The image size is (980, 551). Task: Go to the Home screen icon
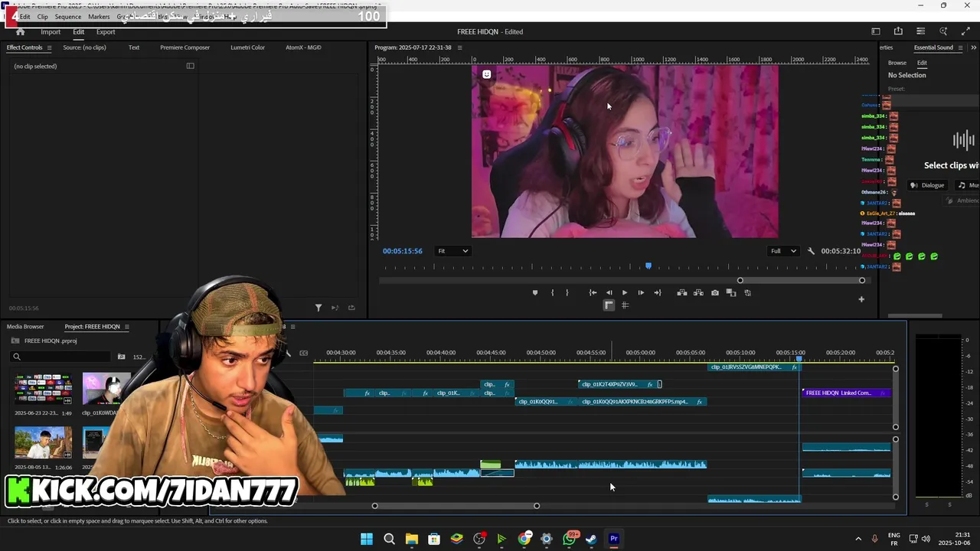[21, 31]
